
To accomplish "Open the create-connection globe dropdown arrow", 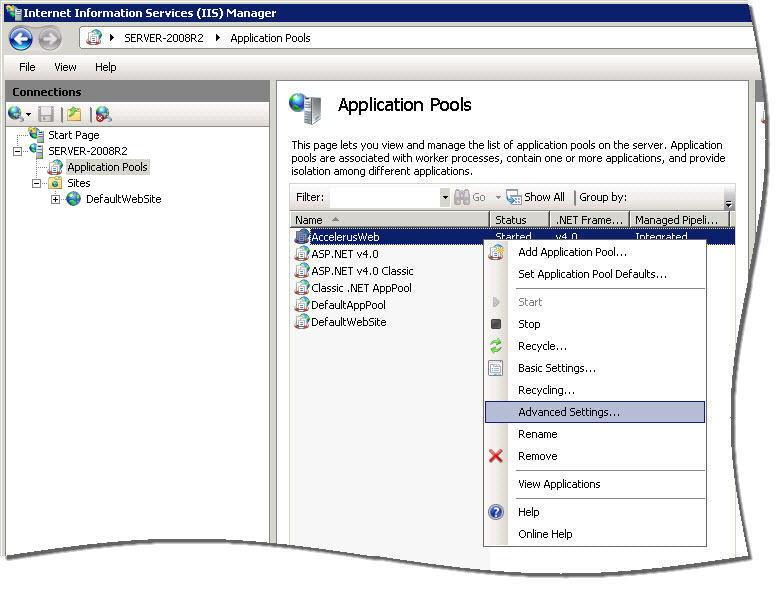I will (28, 114).
